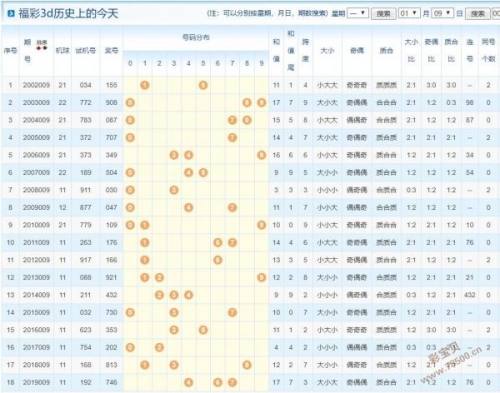This screenshot has height=393, width=500.
Task: Click period number 2002009
Action: click(x=36, y=85)
